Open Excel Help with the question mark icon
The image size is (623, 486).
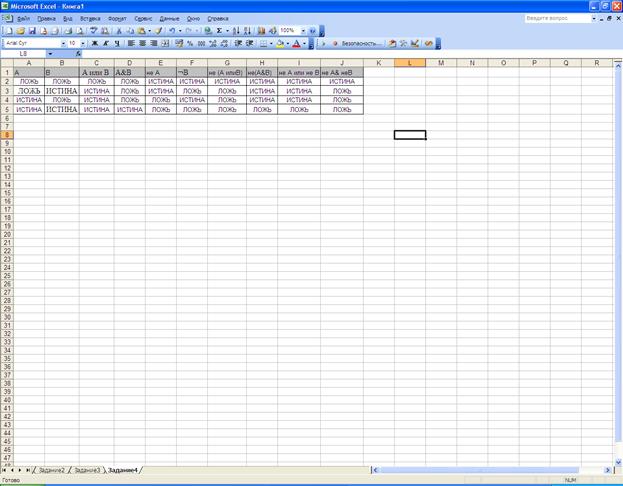313,31
